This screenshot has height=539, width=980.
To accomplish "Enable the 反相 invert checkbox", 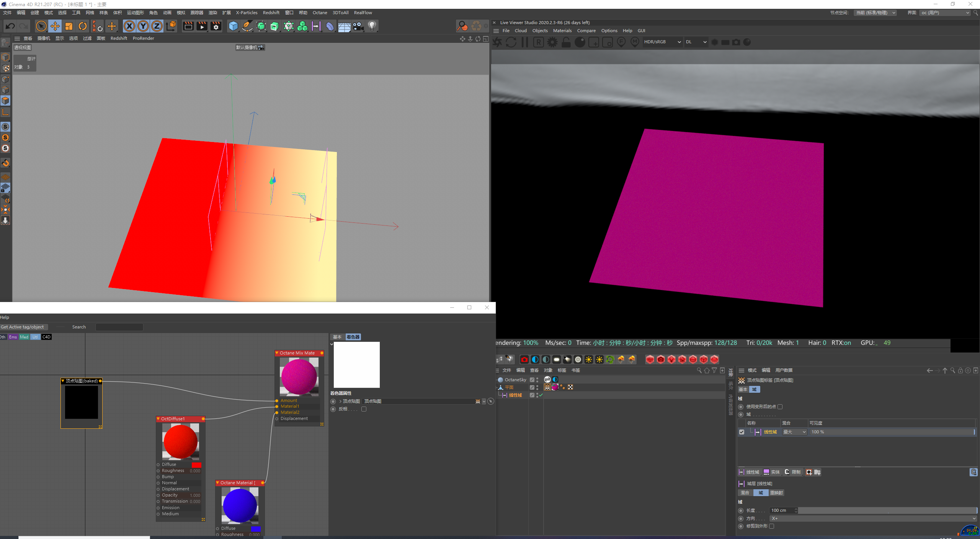I will click(x=364, y=409).
